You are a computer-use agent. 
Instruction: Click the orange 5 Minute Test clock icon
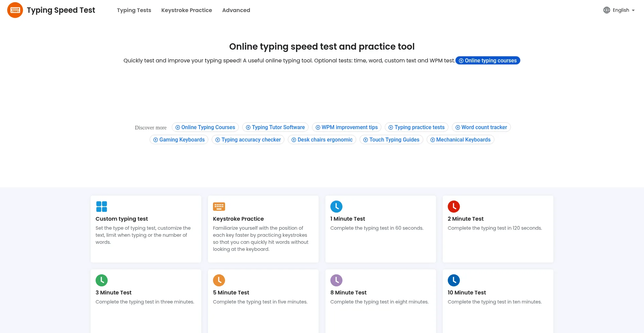(219, 280)
